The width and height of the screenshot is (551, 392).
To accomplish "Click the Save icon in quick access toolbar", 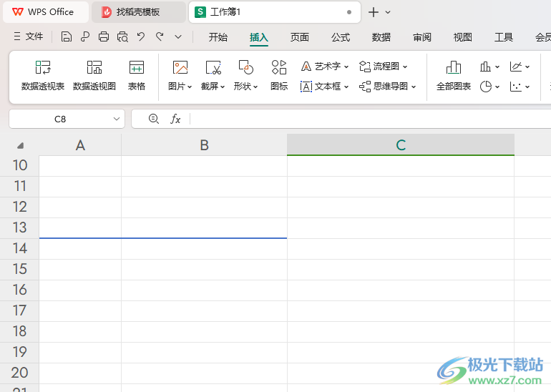I will click(66, 36).
